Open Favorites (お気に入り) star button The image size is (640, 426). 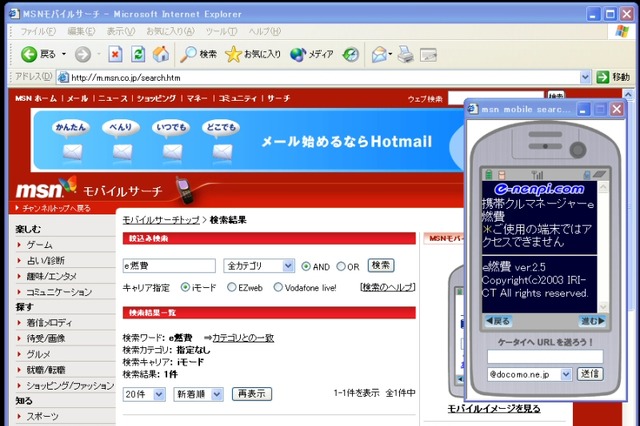(253, 54)
